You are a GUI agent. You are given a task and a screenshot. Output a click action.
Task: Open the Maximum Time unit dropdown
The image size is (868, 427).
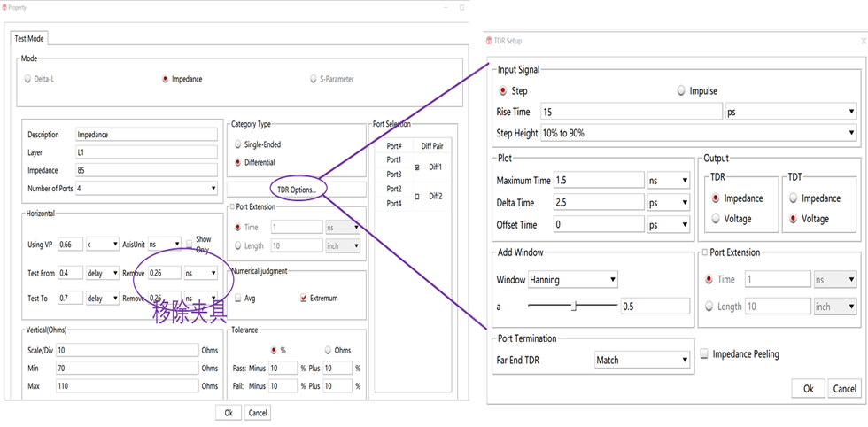669,181
